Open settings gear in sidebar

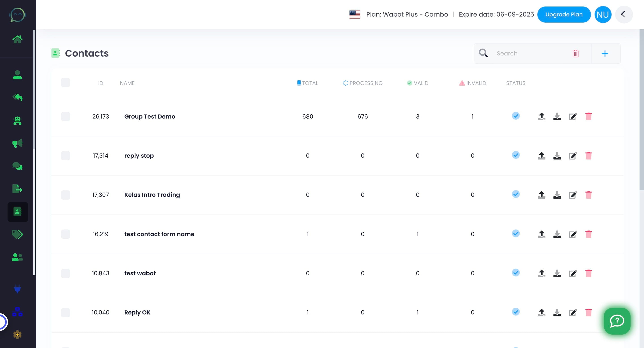17,335
